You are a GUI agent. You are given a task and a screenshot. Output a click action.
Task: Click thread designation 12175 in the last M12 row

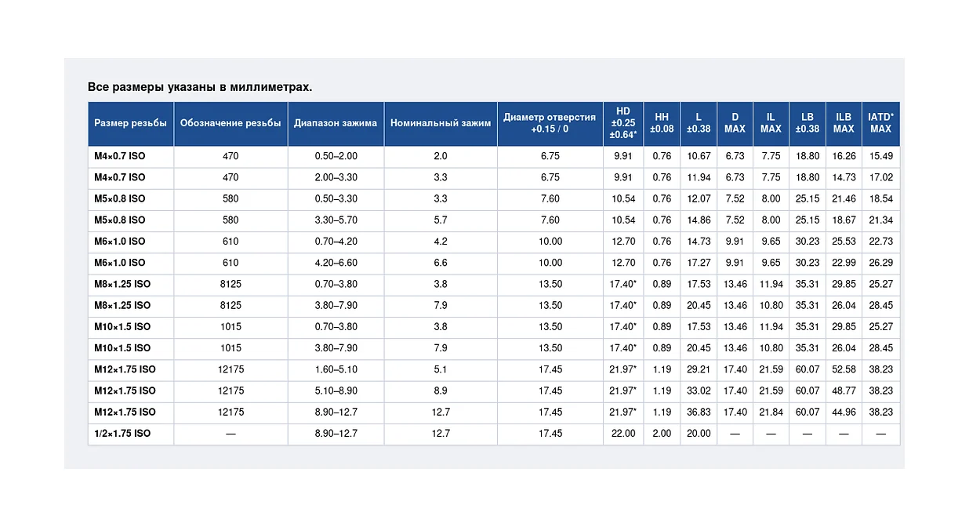coord(230,412)
